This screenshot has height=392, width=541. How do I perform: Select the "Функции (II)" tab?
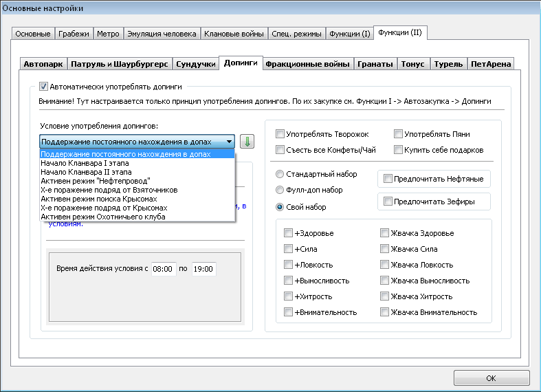tap(400, 33)
